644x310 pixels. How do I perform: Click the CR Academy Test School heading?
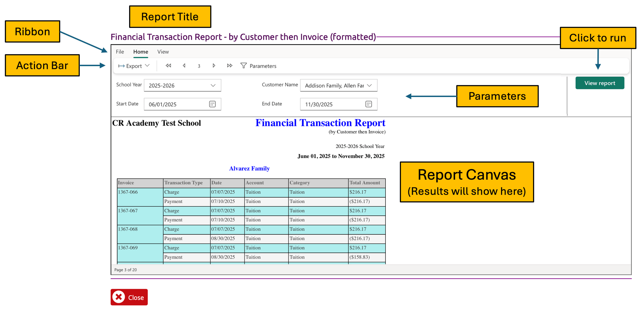click(x=157, y=123)
